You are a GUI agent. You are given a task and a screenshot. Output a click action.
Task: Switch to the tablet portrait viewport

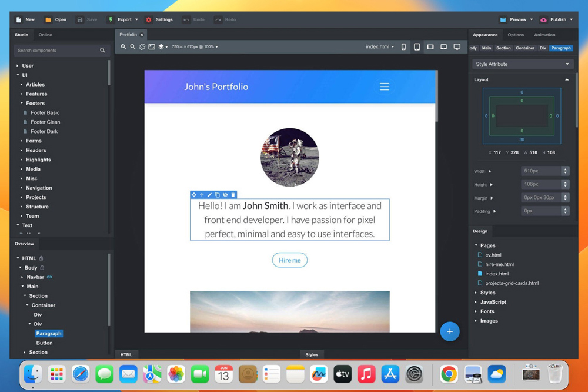coord(417,47)
